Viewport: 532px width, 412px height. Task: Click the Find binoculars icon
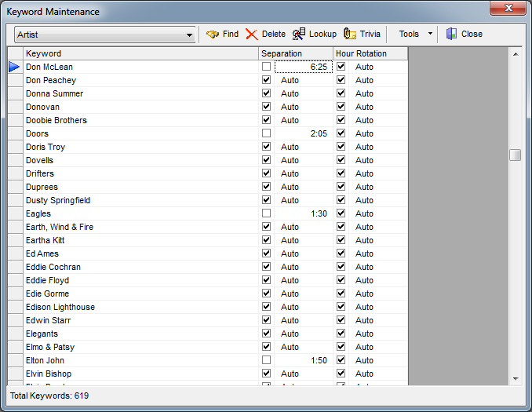pos(212,35)
